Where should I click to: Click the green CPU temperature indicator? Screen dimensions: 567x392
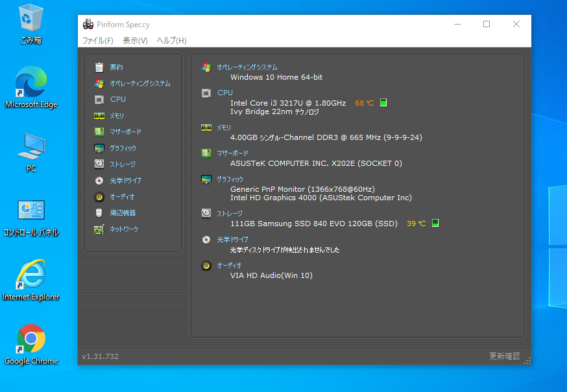[x=383, y=102]
